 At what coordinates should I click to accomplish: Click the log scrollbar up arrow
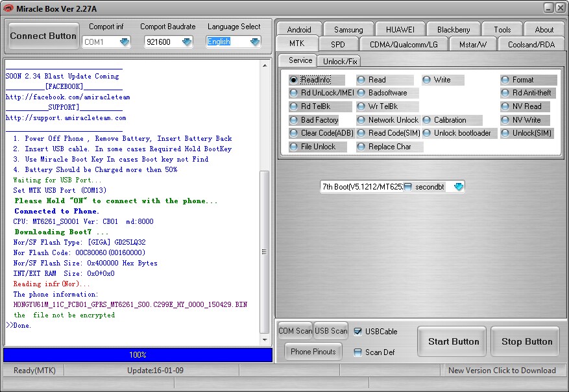click(265, 66)
